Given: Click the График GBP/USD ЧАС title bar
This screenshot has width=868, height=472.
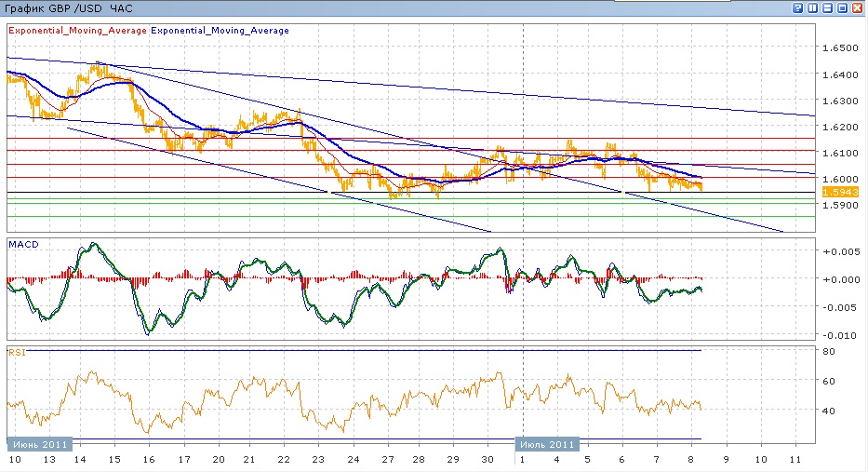Looking at the screenshot, I should (x=69, y=7).
